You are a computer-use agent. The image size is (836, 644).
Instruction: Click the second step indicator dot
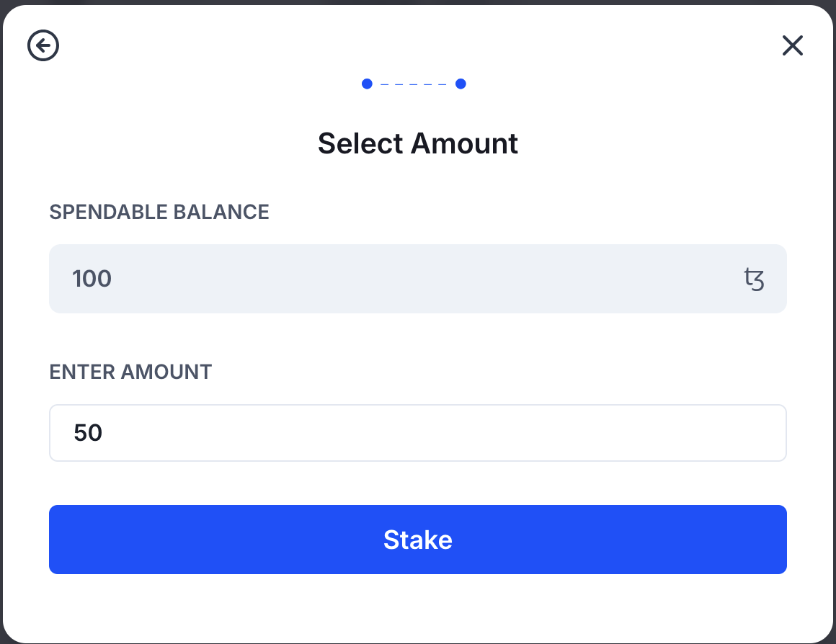(x=461, y=84)
